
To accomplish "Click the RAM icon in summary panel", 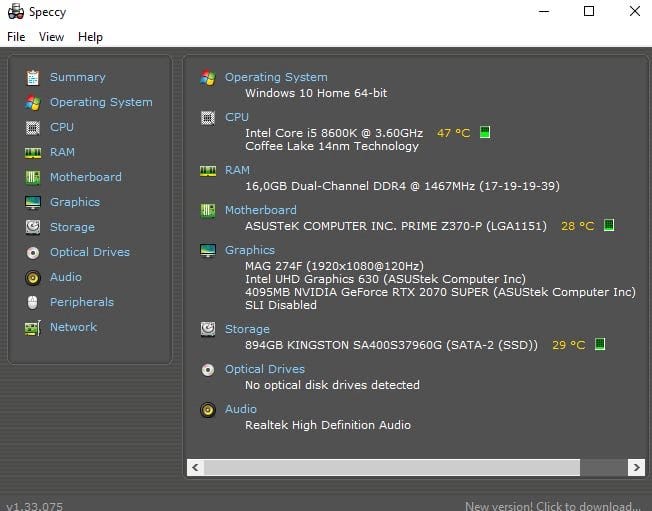I will [x=208, y=171].
